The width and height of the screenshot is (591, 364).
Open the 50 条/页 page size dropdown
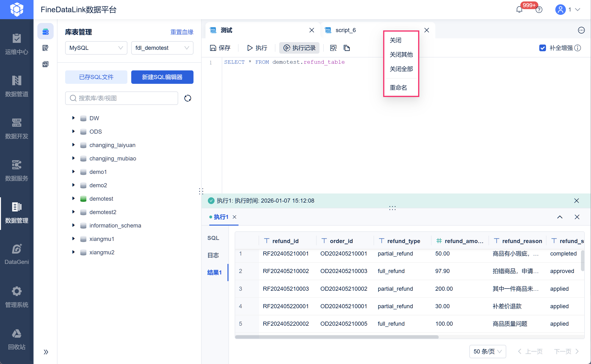(x=487, y=351)
